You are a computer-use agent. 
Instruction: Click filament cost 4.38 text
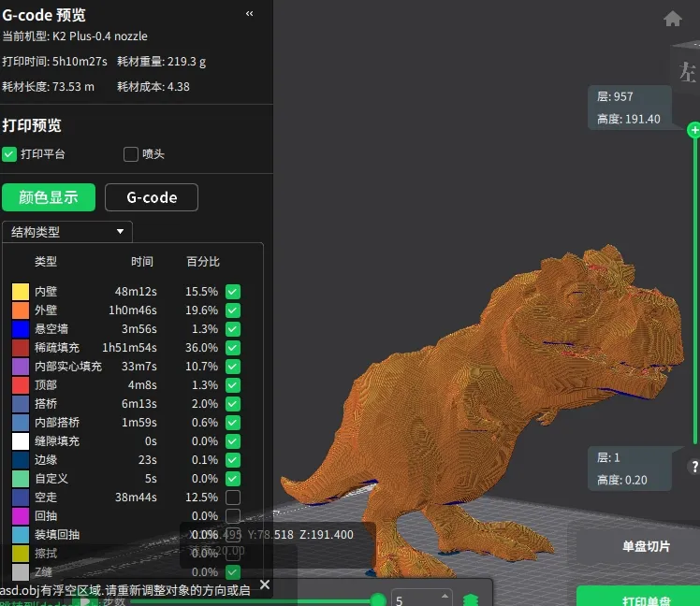pyautogui.click(x=178, y=87)
